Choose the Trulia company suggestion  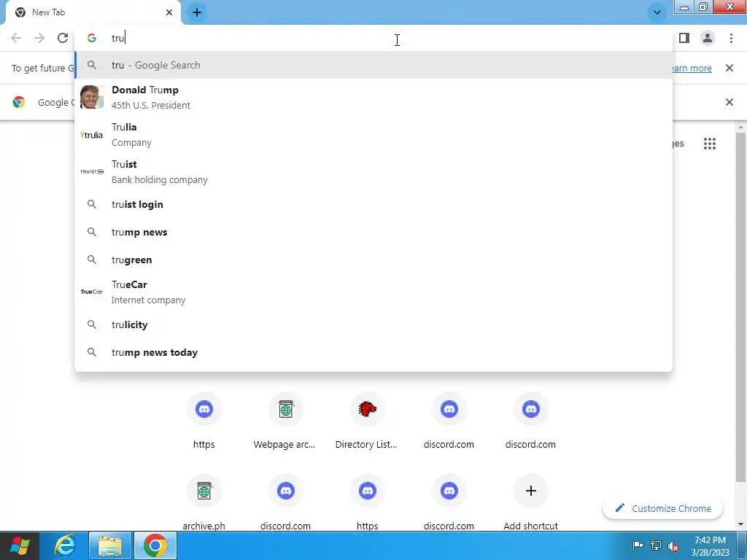pos(373,135)
